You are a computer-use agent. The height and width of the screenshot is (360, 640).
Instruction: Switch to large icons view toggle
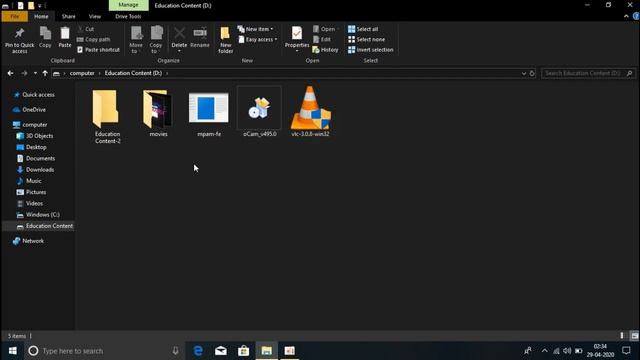click(634, 336)
